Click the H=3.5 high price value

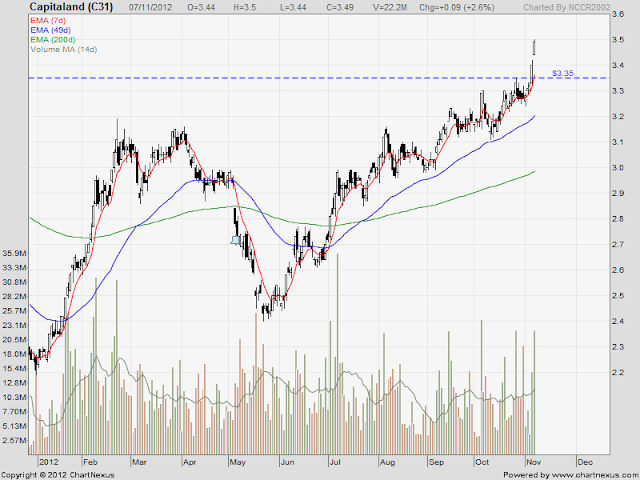(x=244, y=7)
